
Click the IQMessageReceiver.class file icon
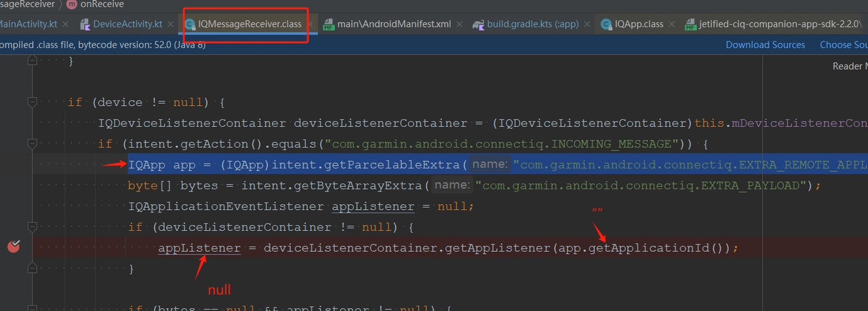pos(190,24)
